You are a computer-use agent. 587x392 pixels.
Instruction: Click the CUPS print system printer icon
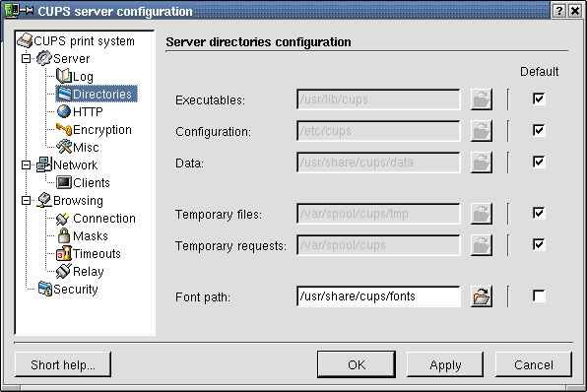coord(25,40)
